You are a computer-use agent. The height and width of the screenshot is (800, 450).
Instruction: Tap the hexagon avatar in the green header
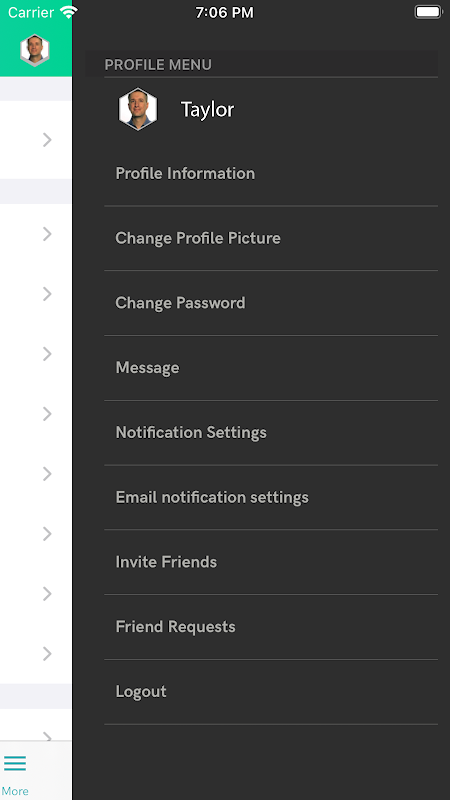(x=35, y=50)
